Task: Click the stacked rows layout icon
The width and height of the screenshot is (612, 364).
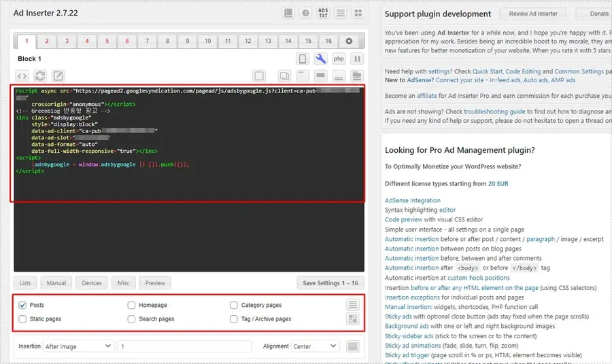Action: pyautogui.click(x=357, y=76)
